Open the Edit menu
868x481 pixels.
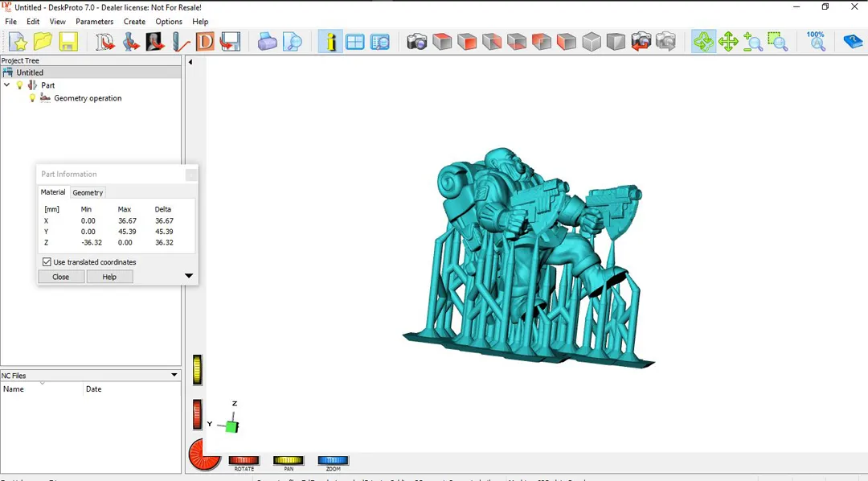click(x=33, y=22)
